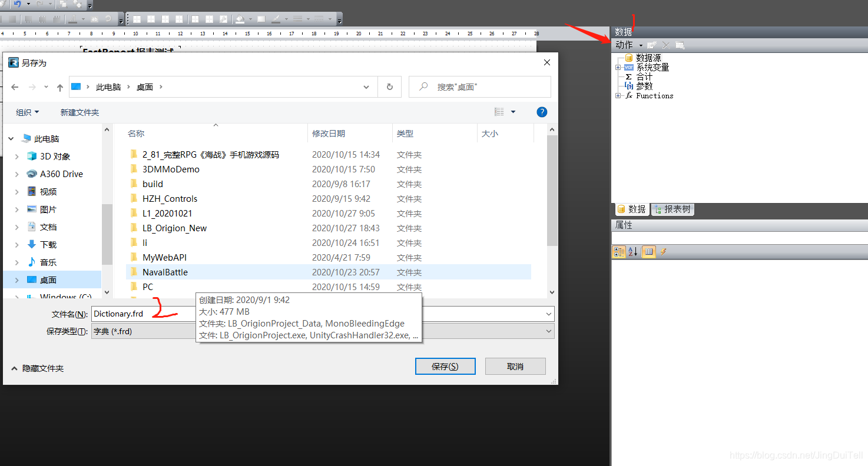Sort files by the 名称 column header
868x466 pixels.
[x=136, y=134]
